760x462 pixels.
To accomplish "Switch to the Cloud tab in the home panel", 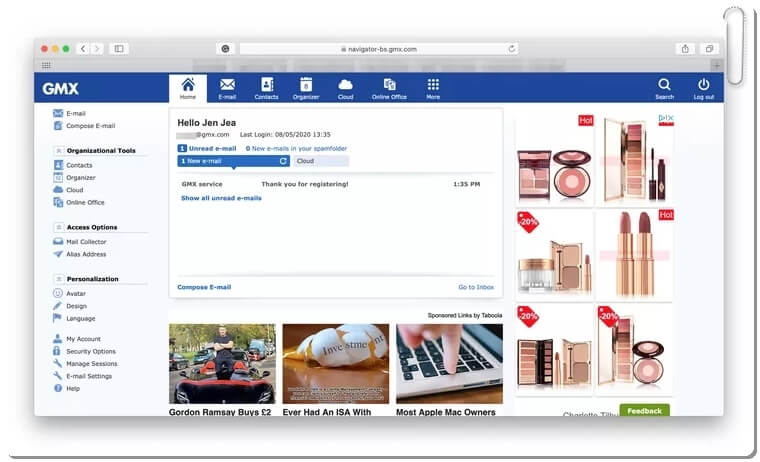I will [321, 161].
